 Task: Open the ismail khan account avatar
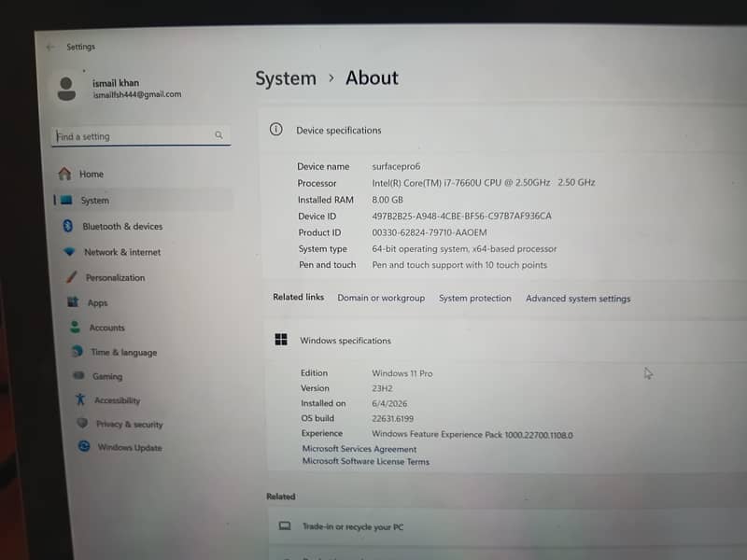pos(66,89)
